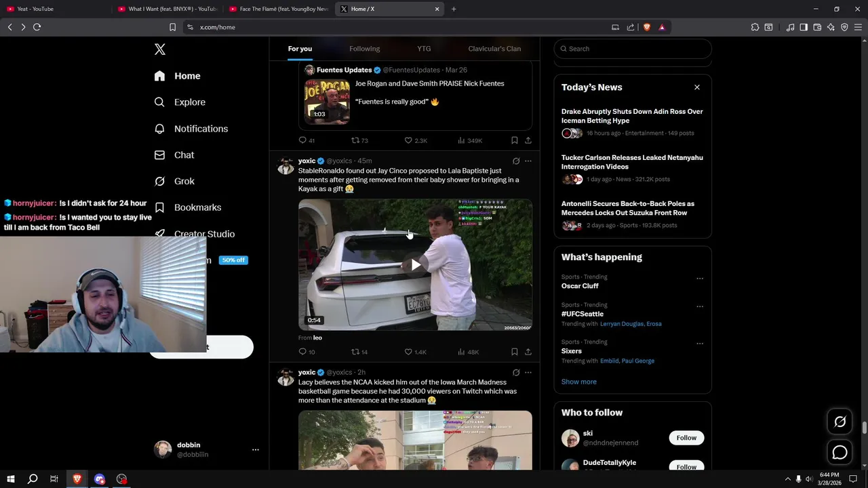The height and width of the screenshot is (488, 868).
Task: Open Grok in the sidebar
Action: tap(174, 182)
